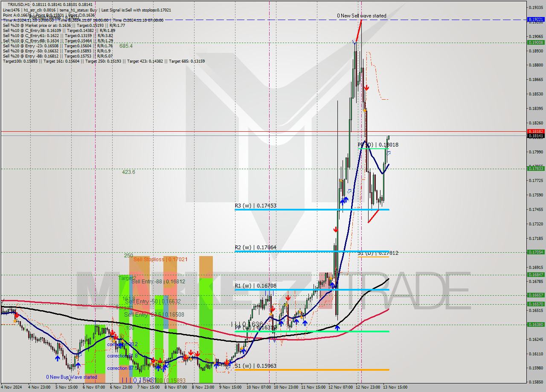This screenshot has width=546, height=392.
Task: Select the blue dashed line at 0.19221
Action: [264, 20]
